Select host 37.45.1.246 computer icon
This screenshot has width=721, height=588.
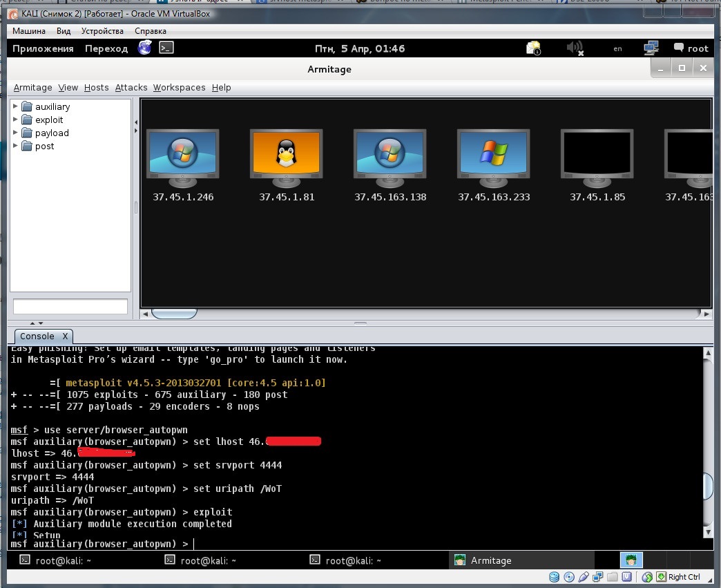click(182, 158)
